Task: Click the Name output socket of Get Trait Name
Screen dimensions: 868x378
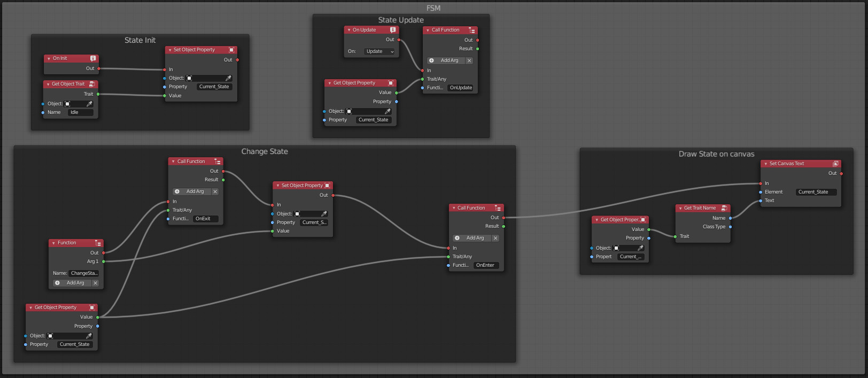Action: pyautogui.click(x=730, y=218)
